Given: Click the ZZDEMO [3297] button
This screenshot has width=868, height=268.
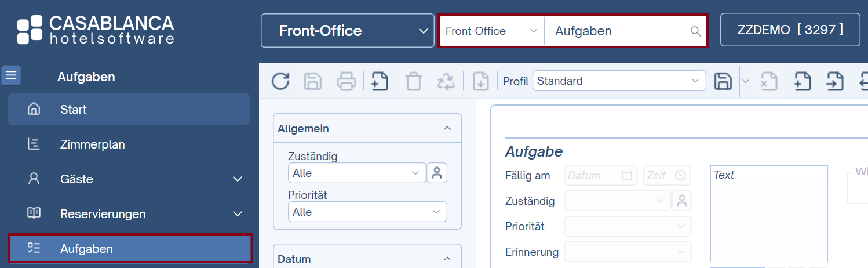Looking at the screenshot, I should coord(790,30).
